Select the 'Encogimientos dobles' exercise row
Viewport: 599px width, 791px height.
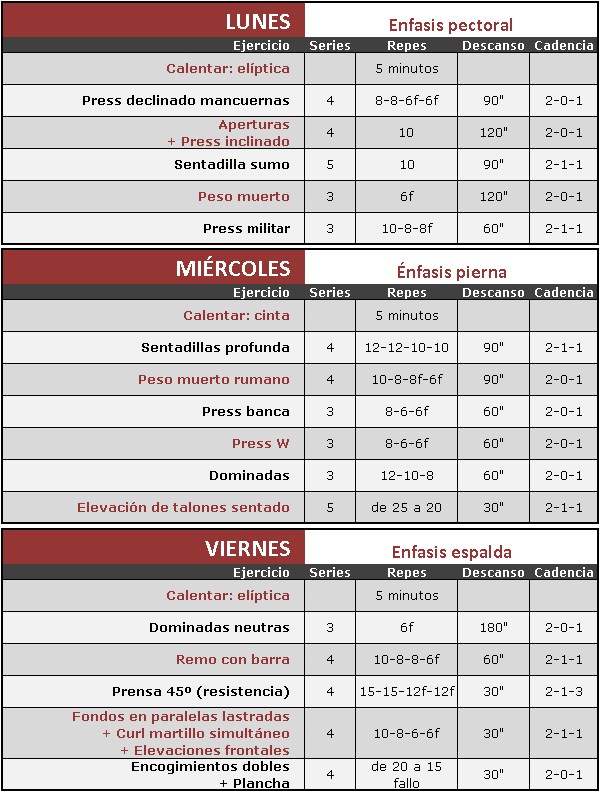tap(300, 774)
